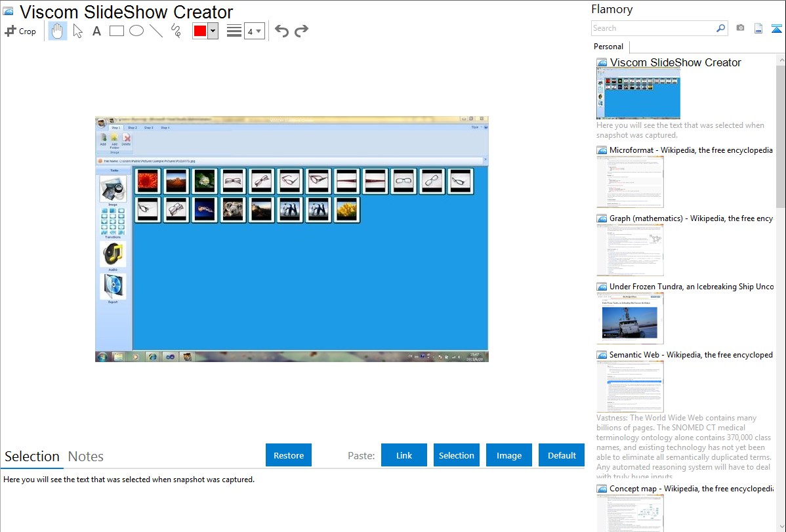Click the Selection paste button

click(456, 455)
